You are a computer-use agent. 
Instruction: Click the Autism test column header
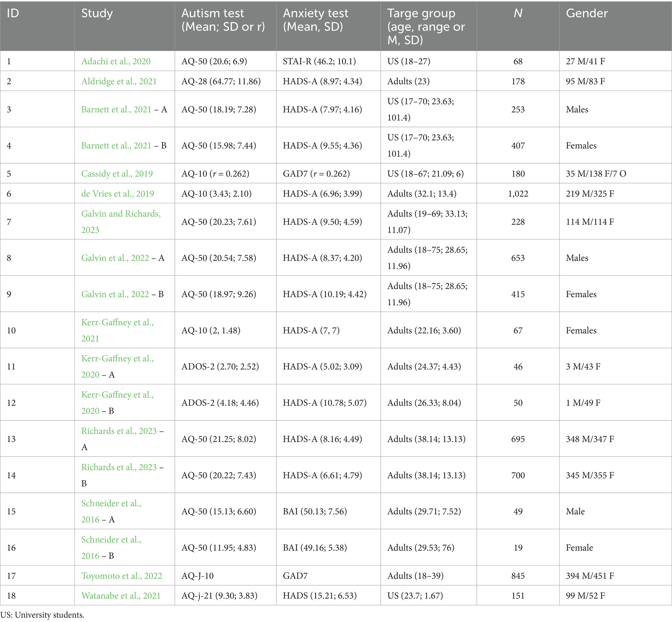click(223, 20)
